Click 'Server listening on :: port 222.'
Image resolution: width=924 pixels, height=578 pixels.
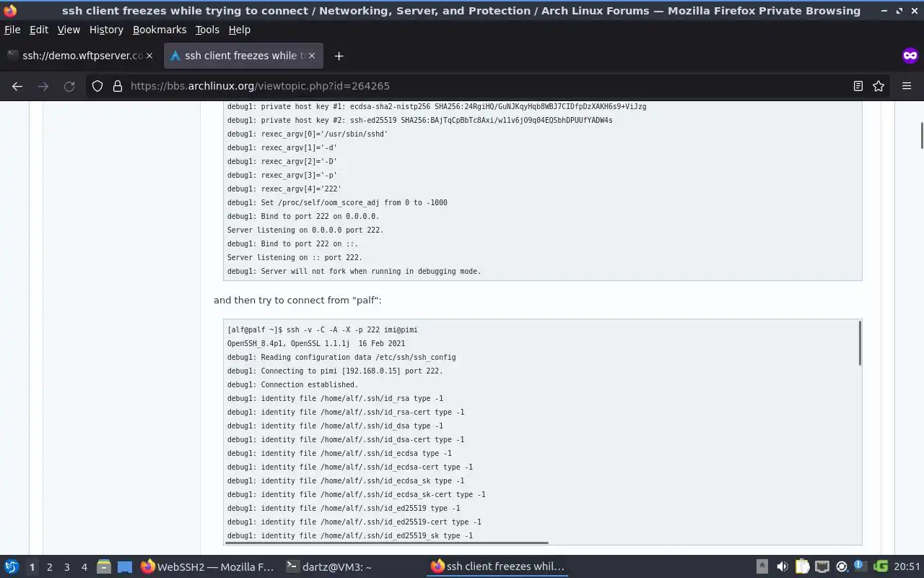pos(295,257)
